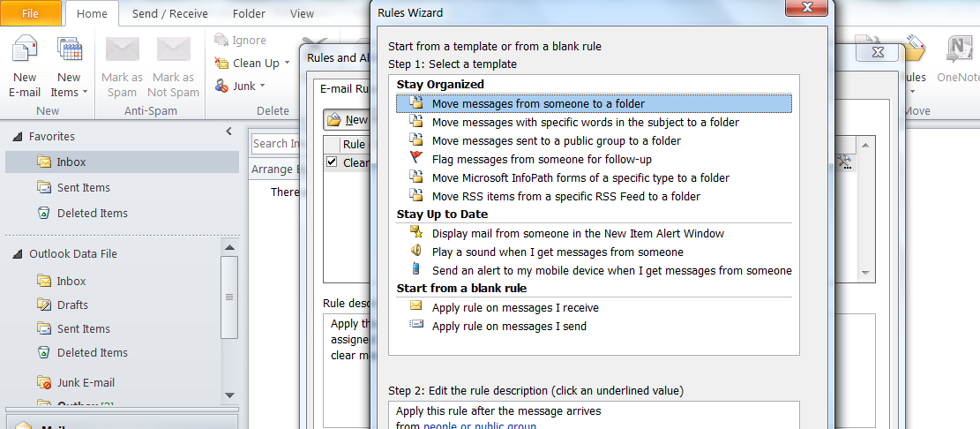The width and height of the screenshot is (980, 429).
Task: Select Inbox under Favorites
Action: [122, 162]
